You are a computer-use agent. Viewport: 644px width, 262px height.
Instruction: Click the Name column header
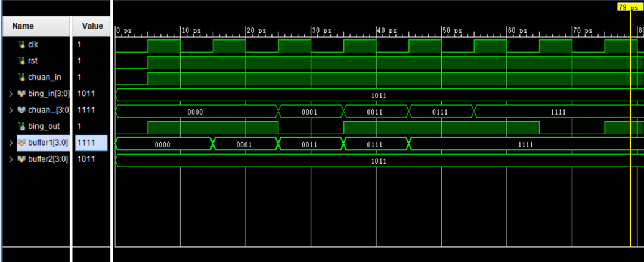point(23,26)
